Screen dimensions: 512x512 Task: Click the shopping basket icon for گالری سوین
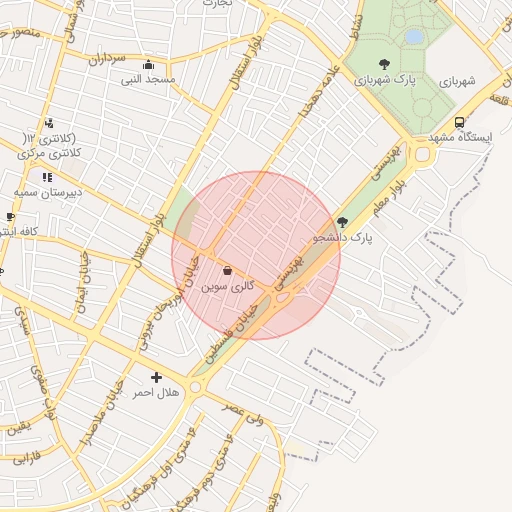point(227,270)
